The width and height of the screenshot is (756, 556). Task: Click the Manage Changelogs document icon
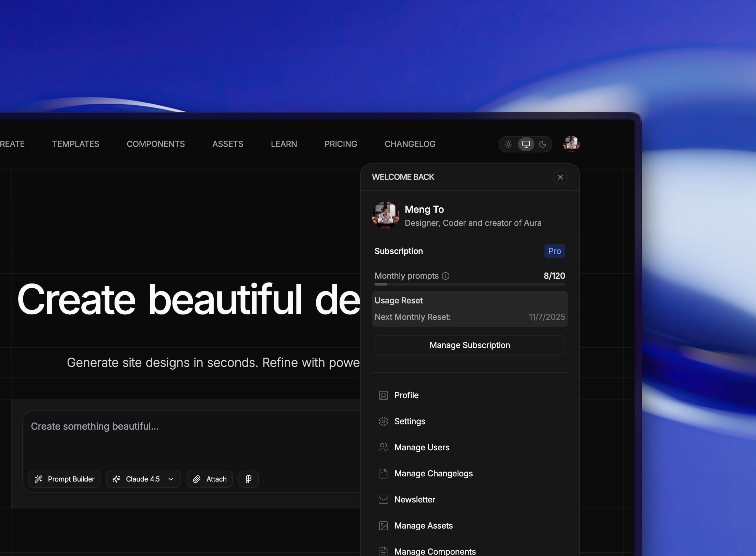[x=383, y=473]
